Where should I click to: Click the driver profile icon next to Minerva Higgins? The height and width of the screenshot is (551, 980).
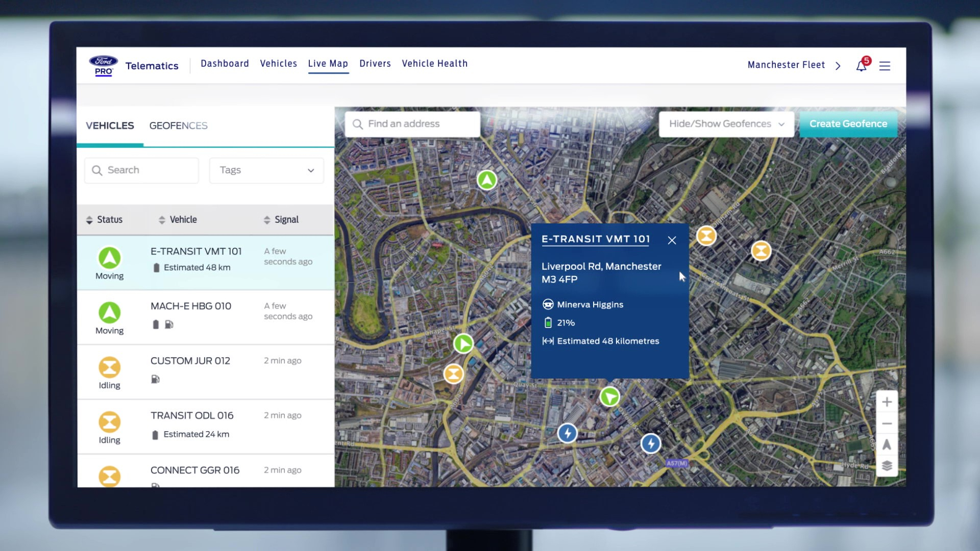point(548,304)
